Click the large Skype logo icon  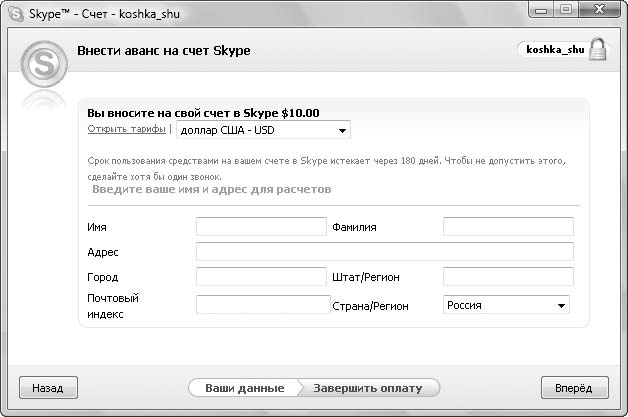pos(44,64)
